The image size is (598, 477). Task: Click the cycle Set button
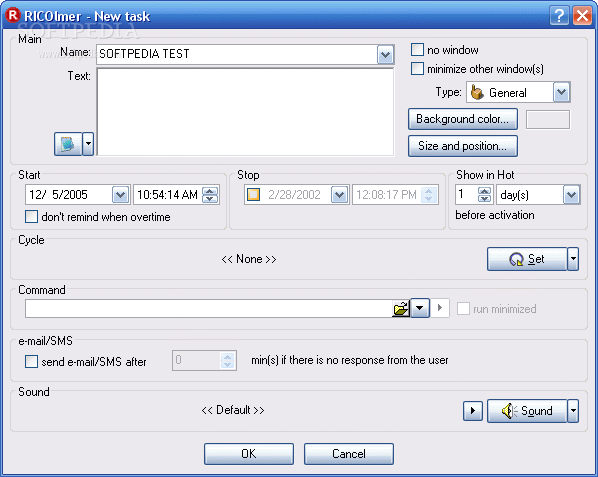tap(527, 259)
